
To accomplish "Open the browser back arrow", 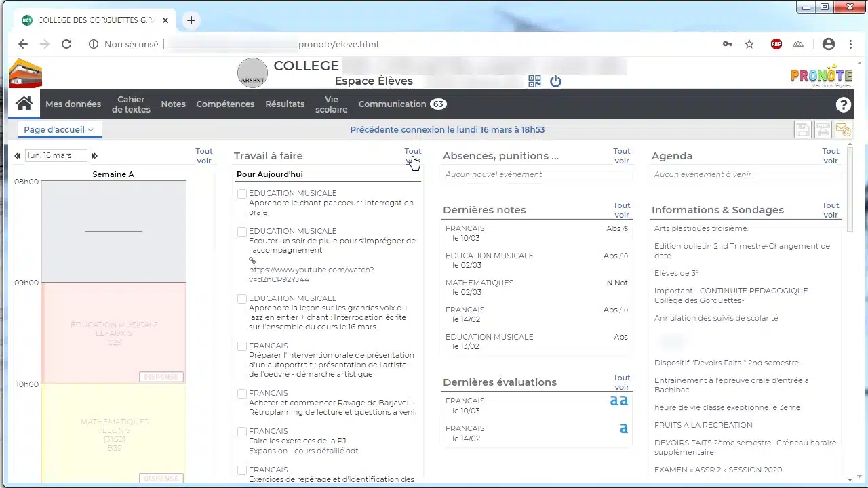I will (23, 44).
